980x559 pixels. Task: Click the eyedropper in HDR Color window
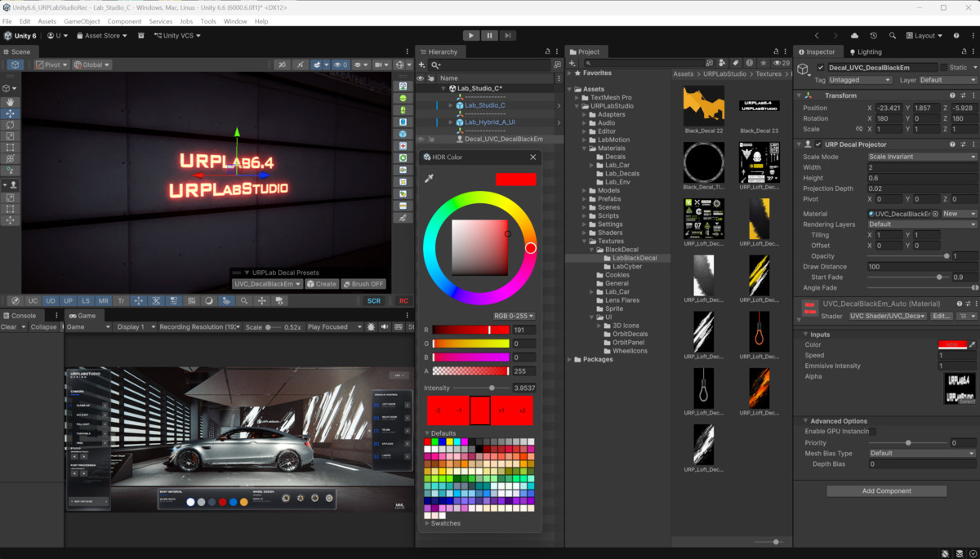430,178
